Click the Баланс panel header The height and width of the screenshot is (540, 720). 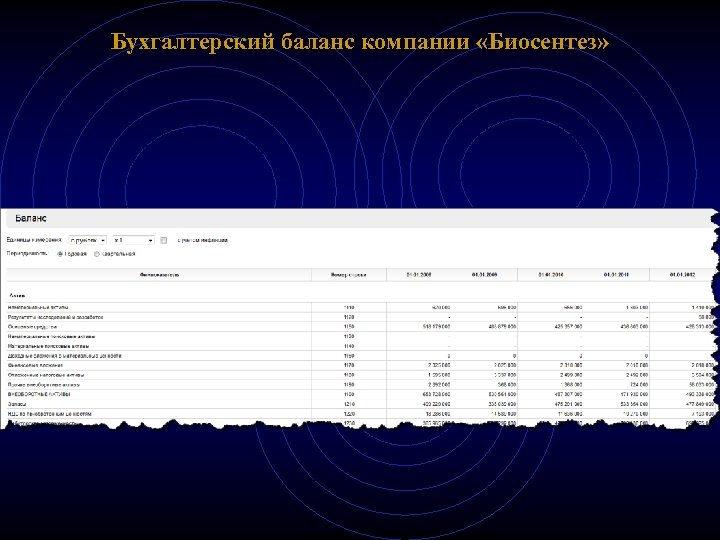pyautogui.click(x=360, y=219)
